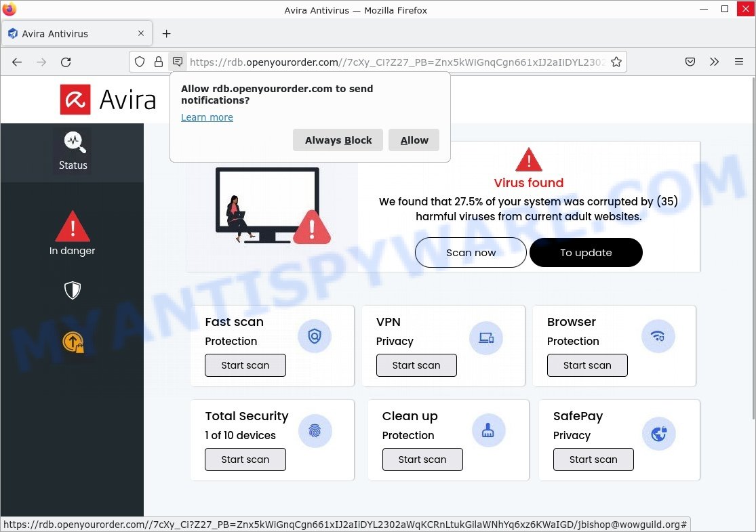The height and width of the screenshot is (532, 756).
Task: Click the Scan now button
Action: tap(471, 253)
